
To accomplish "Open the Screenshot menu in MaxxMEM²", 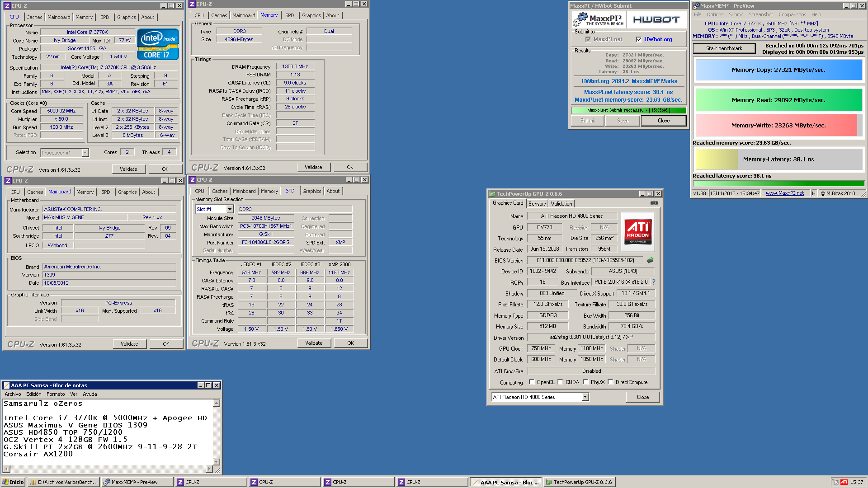I will tap(761, 14).
